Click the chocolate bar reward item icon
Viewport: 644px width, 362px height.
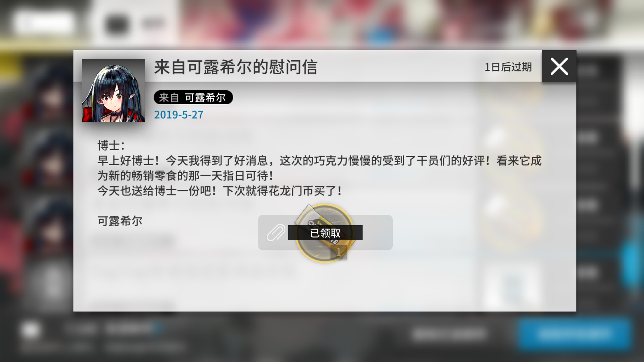(x=324, y=233)
